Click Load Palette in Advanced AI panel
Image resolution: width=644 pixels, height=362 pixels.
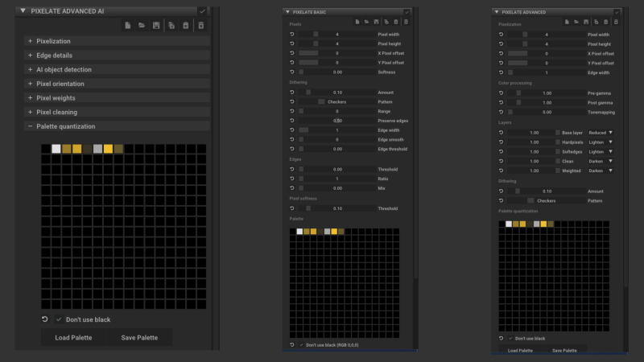click(x=73, y=337)
